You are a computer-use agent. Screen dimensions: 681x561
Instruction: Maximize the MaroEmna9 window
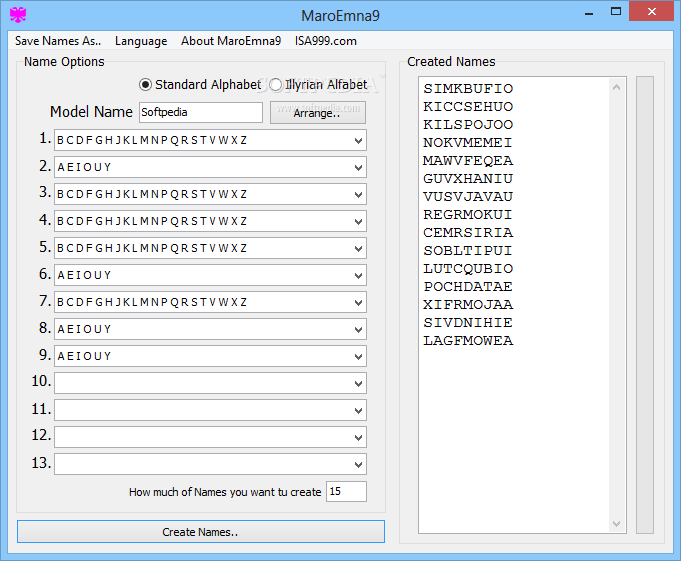pyautogui.click(x=616, y=12)
